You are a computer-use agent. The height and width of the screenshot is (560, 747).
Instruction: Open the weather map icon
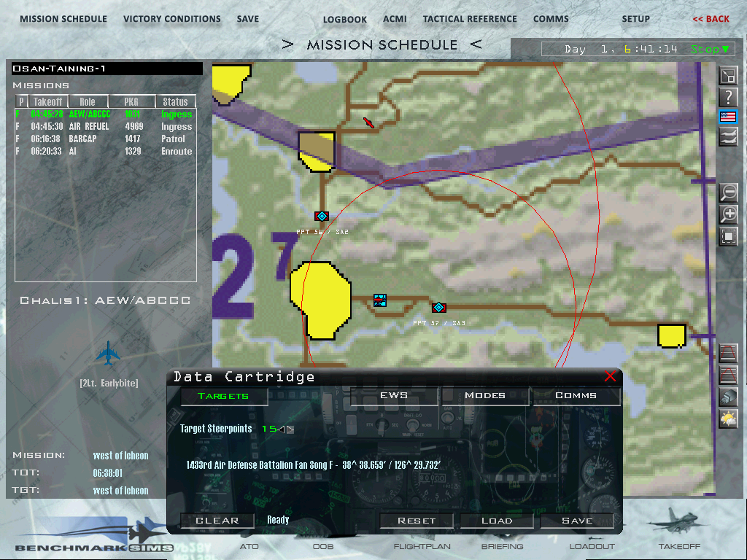tap(728, 419)
